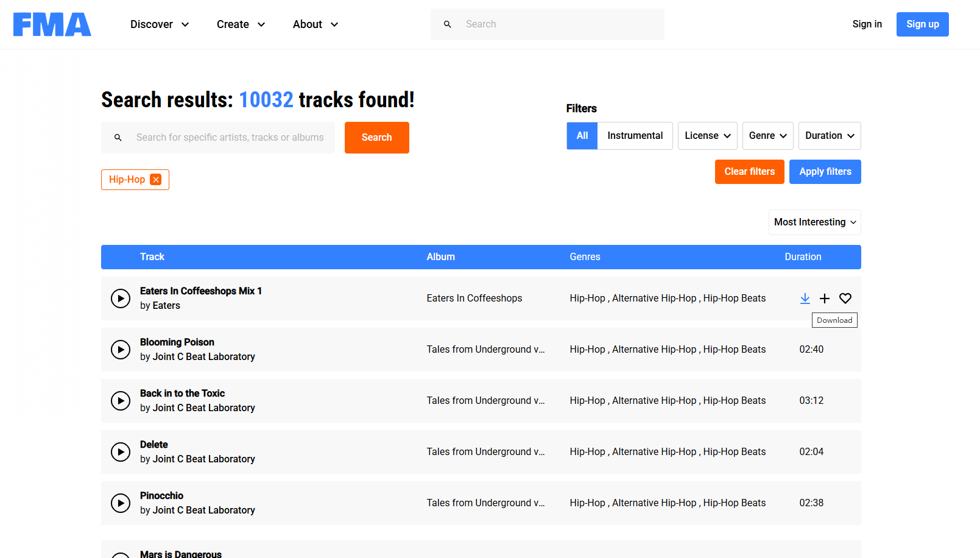Select the All filter toggle

582,136
